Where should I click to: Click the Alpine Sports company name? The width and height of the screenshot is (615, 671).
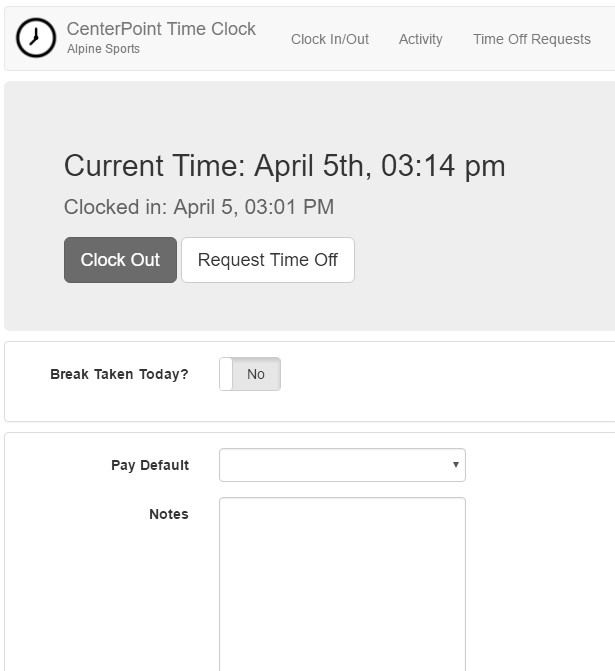[x=103, y=49]
